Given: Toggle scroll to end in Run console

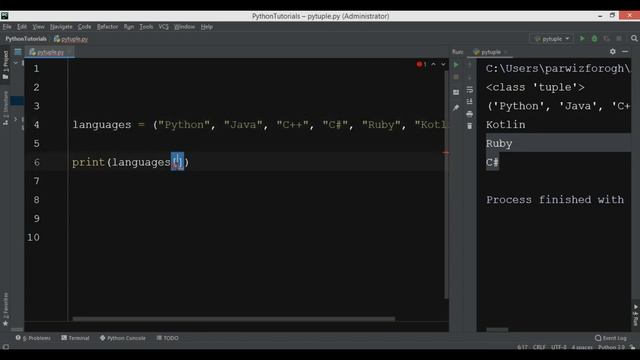Looking at the screenshot, I should (469, 101).
